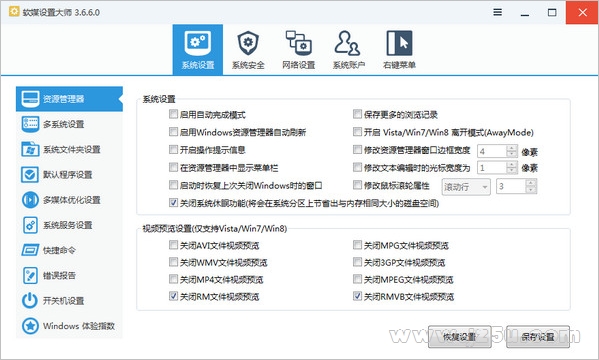Maximize the 软媒设置大师 window
The width and height of the screenshot is (599, 360).
coord(552,12)
